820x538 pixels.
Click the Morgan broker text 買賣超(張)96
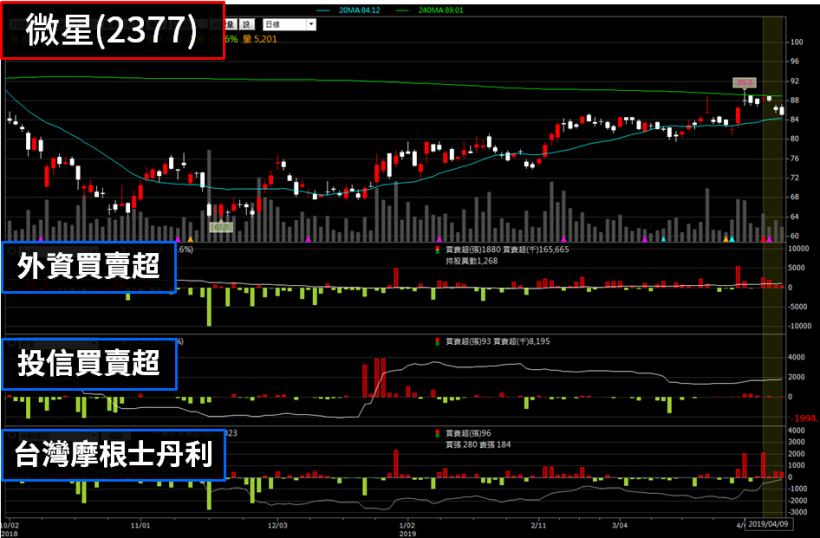pos(469,433)
